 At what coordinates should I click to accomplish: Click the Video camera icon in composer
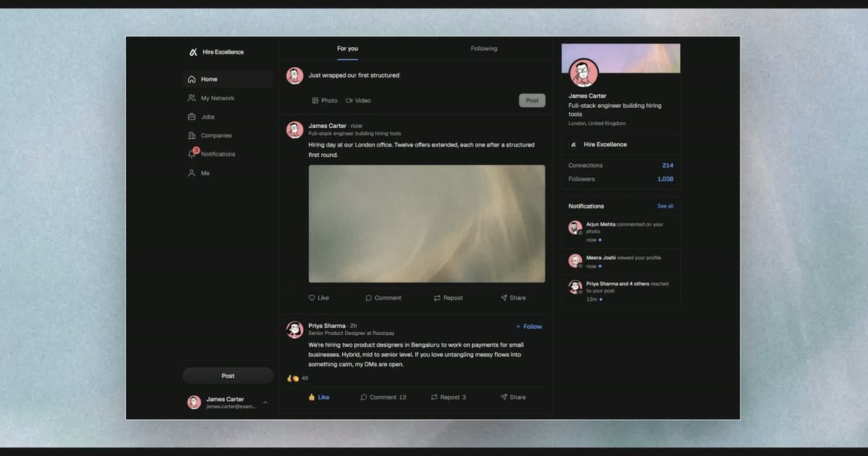coord(349,101)
